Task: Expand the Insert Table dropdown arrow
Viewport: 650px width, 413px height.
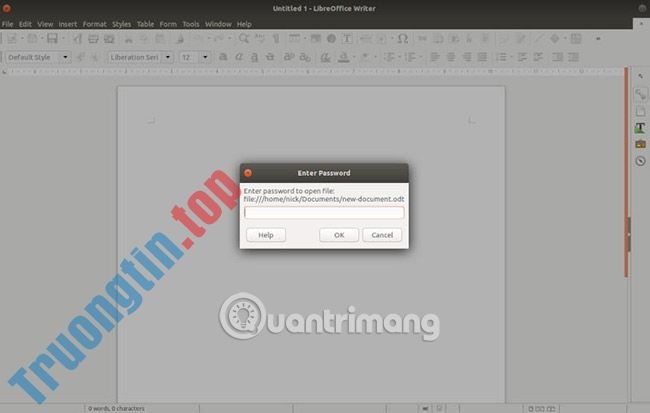Action: [x=305, y=39]
